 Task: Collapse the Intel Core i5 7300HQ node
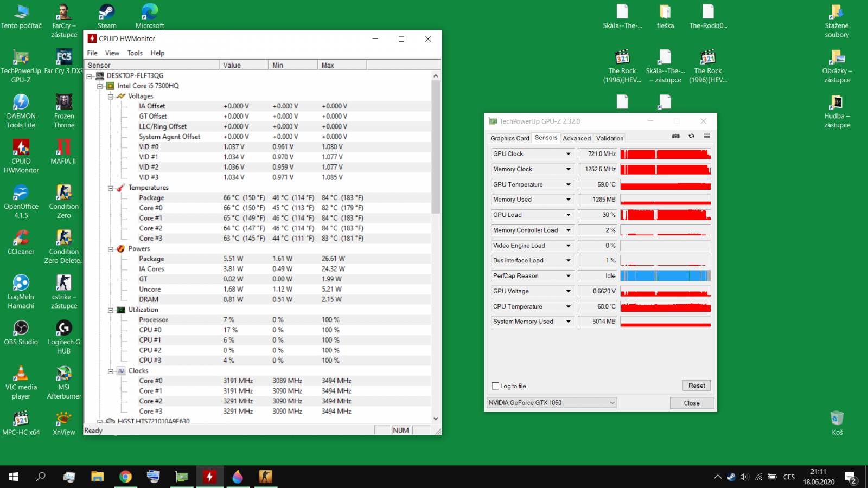coord(100,86)
